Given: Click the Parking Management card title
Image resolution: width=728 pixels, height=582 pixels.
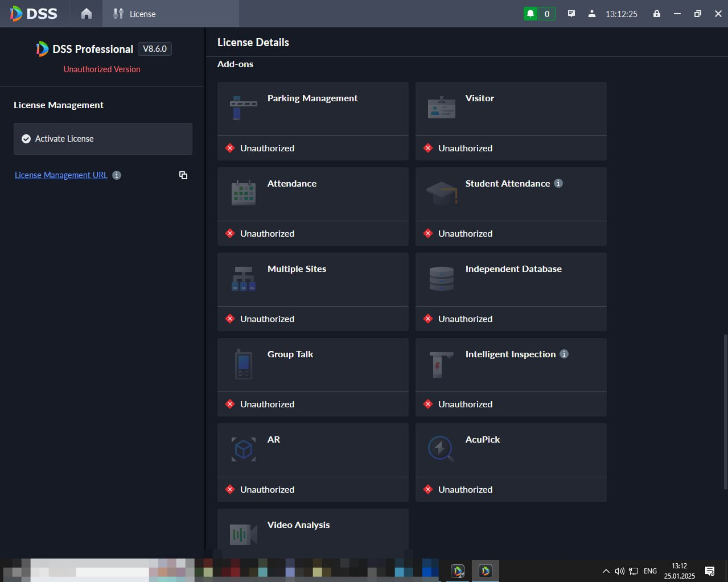Looking at the screenshot, I should [x=312, y=98].
